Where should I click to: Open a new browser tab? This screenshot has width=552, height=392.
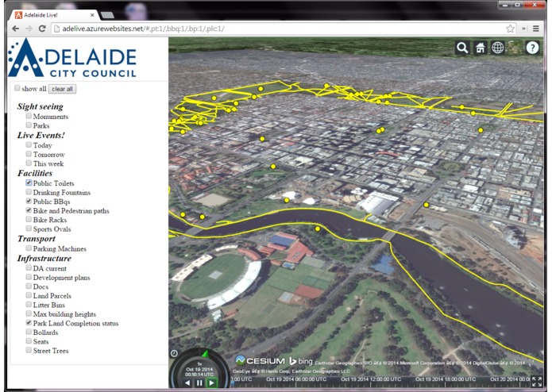[107, 15]
